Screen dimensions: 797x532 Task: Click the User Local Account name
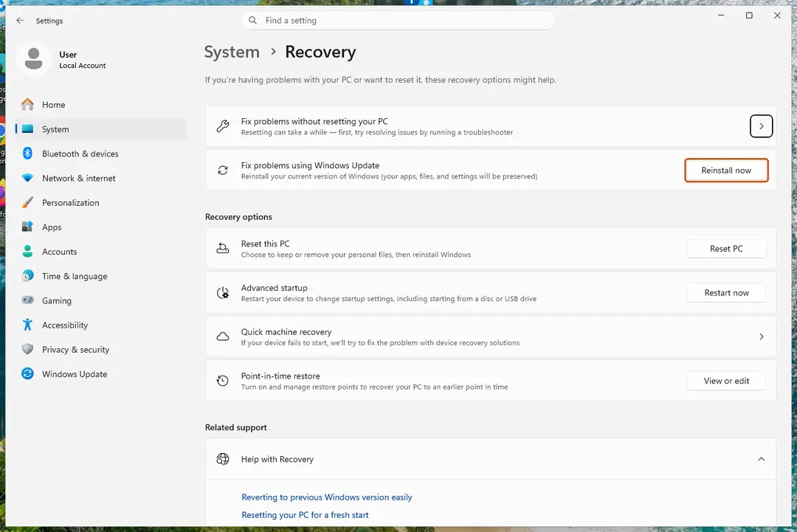pyautogui.click(x=83, y=60)
